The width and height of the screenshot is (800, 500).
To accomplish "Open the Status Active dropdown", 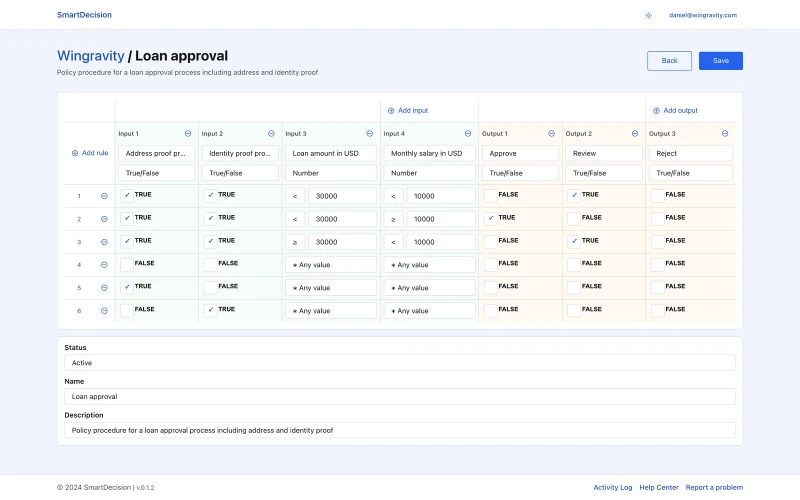I will pos(399,363).
